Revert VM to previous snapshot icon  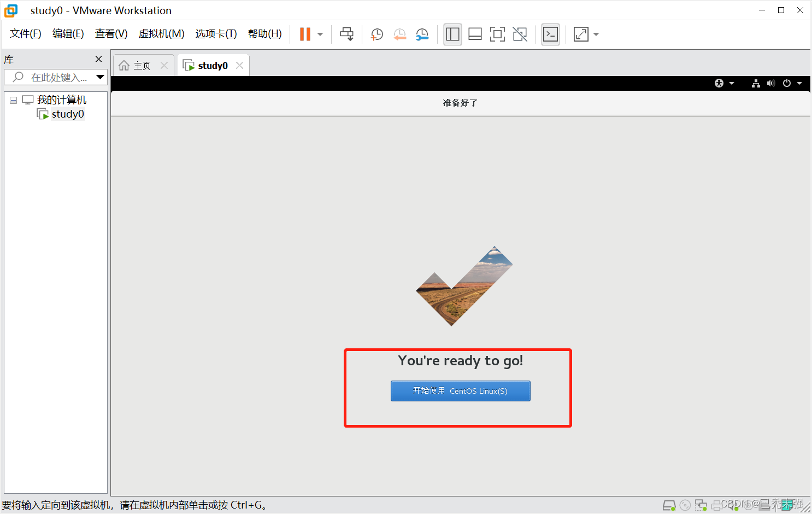pos(400,34)
